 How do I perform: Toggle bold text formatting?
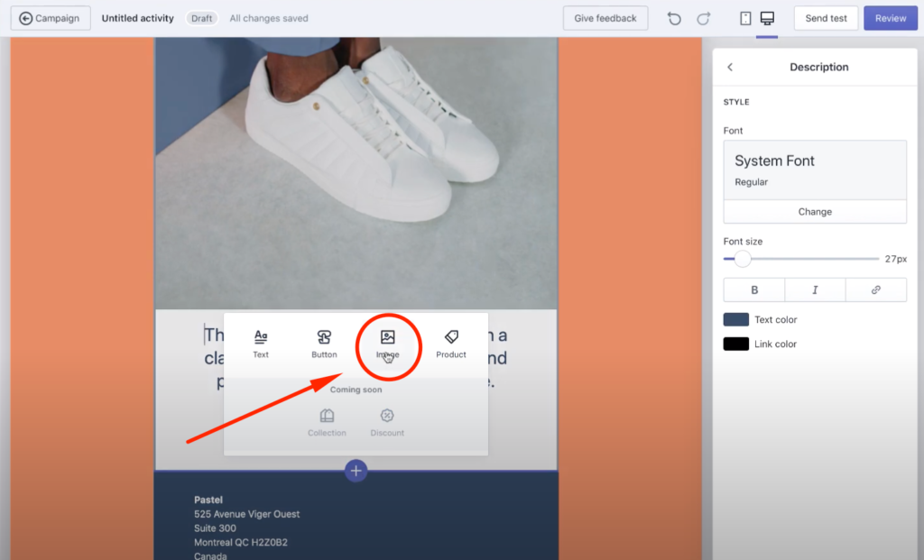754,289
